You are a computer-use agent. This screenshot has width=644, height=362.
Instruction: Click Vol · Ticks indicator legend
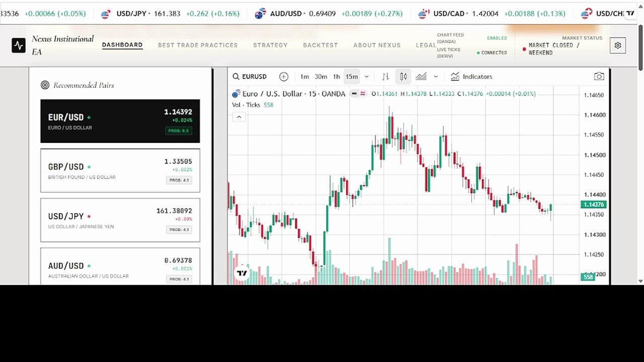246,105
